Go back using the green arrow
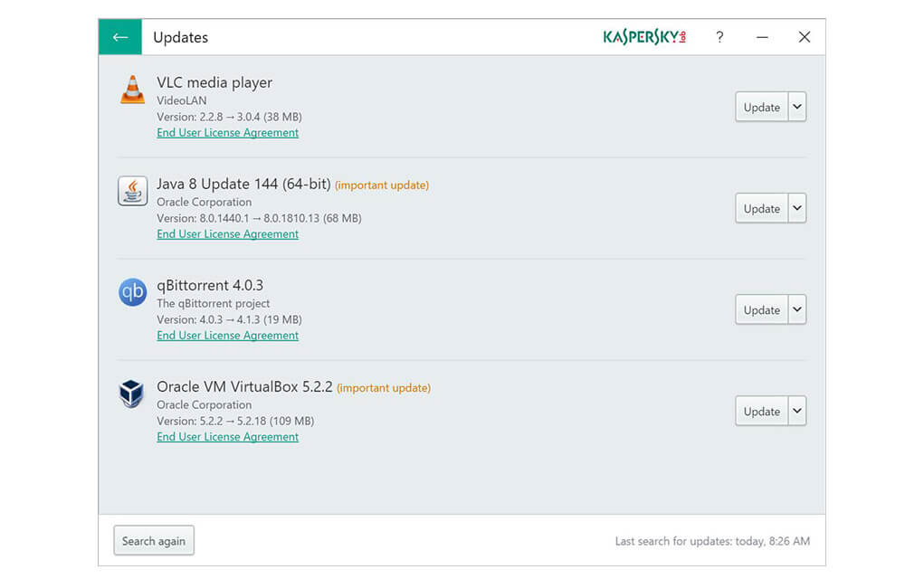 (120, 37)
